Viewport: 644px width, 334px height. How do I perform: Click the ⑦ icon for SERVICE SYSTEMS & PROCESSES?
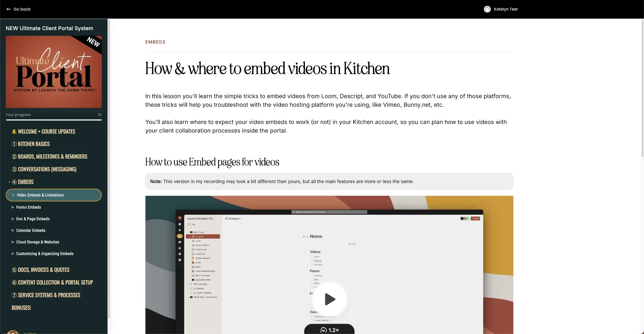tap(14, 295)
